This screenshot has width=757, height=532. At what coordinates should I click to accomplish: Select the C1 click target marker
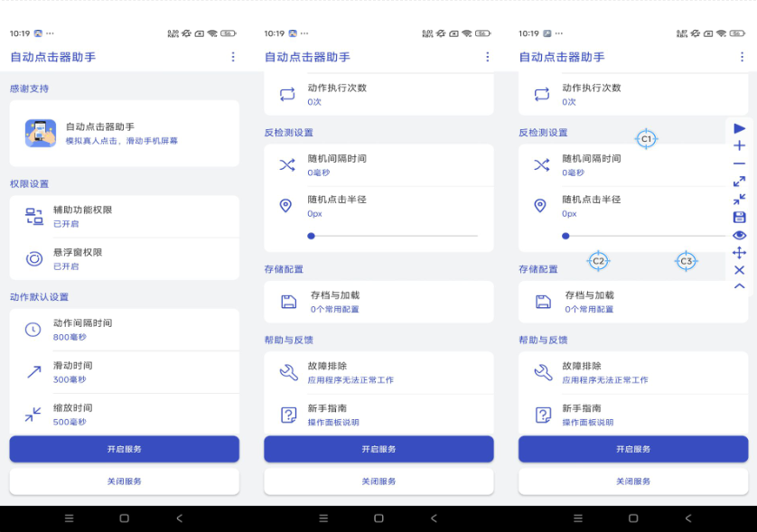point(646,140)
